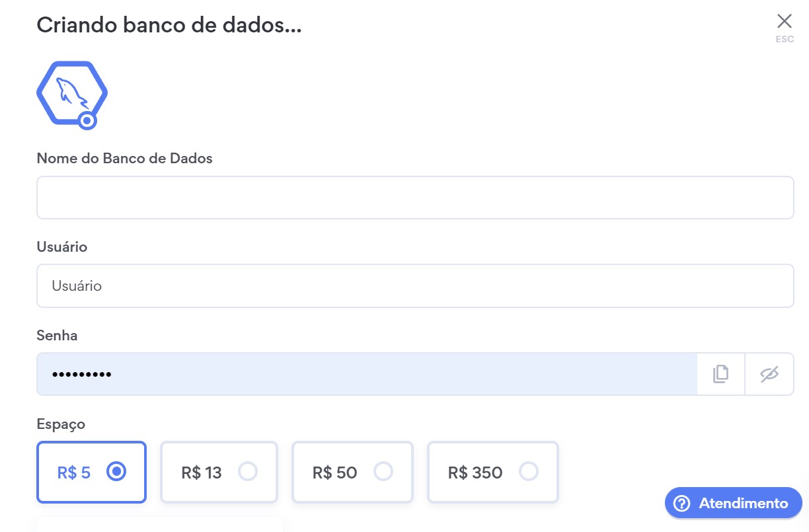Click into the Usuário input field
Image resolution: width=809 pixels, height=532 pixels.
414,286
